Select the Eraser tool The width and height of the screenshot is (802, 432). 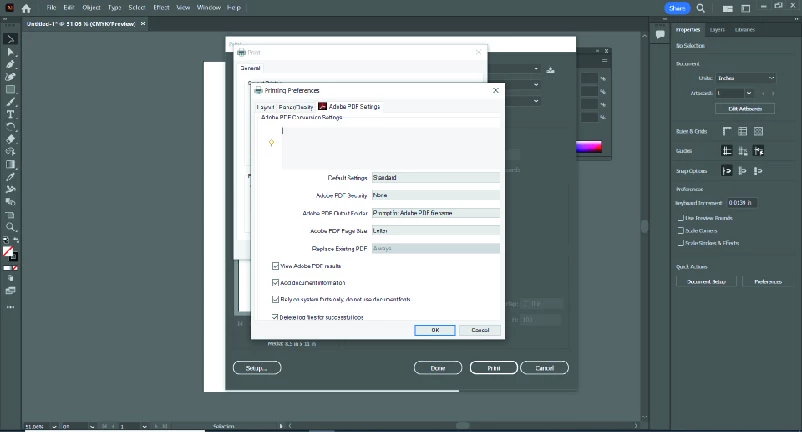coord(10,139)
